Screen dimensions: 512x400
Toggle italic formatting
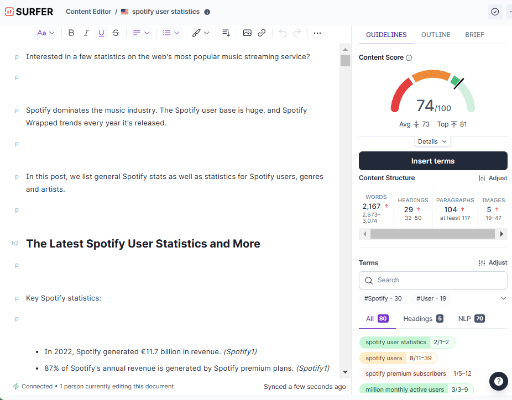click(86, 33)
